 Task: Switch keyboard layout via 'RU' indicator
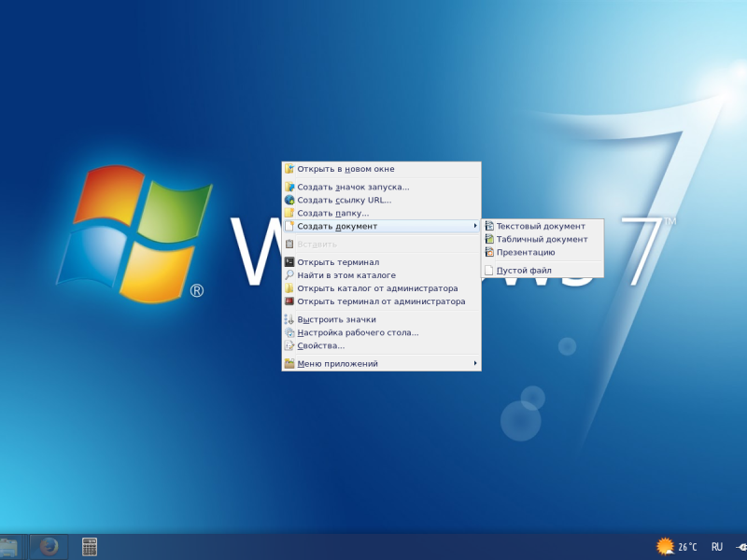(x=717, y=547)
